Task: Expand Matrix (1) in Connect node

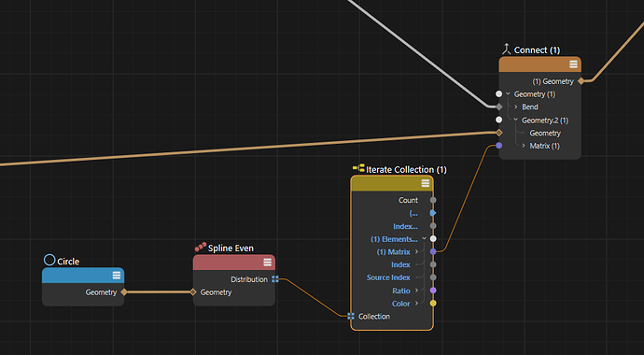Action: click(524, 146)
